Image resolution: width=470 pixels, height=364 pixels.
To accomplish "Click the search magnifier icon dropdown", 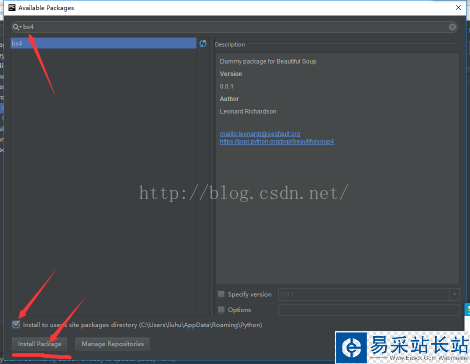I will 17,27.
